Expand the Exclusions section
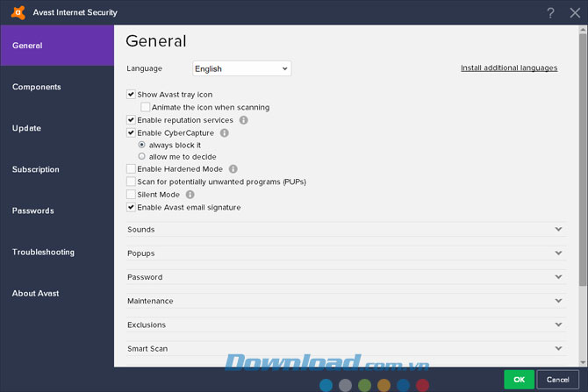The width and height of the screenshot is (588, 392). (x=346, y=325)
